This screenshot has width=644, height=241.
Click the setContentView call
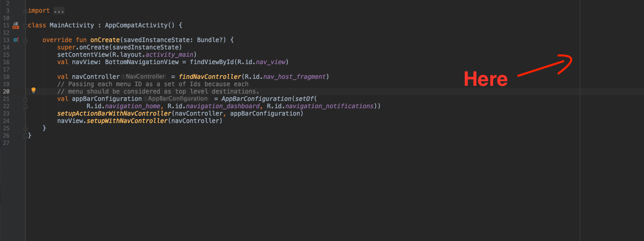coord(83,55)
